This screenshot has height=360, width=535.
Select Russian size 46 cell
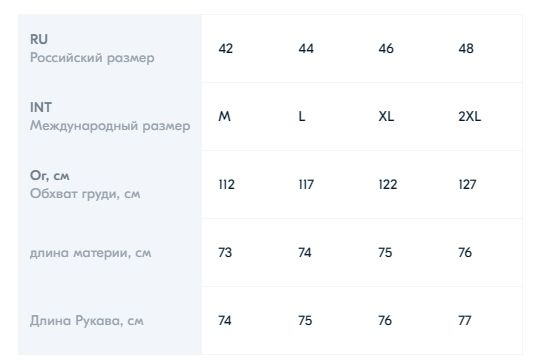pyautogui.click(x=386, y=48)
